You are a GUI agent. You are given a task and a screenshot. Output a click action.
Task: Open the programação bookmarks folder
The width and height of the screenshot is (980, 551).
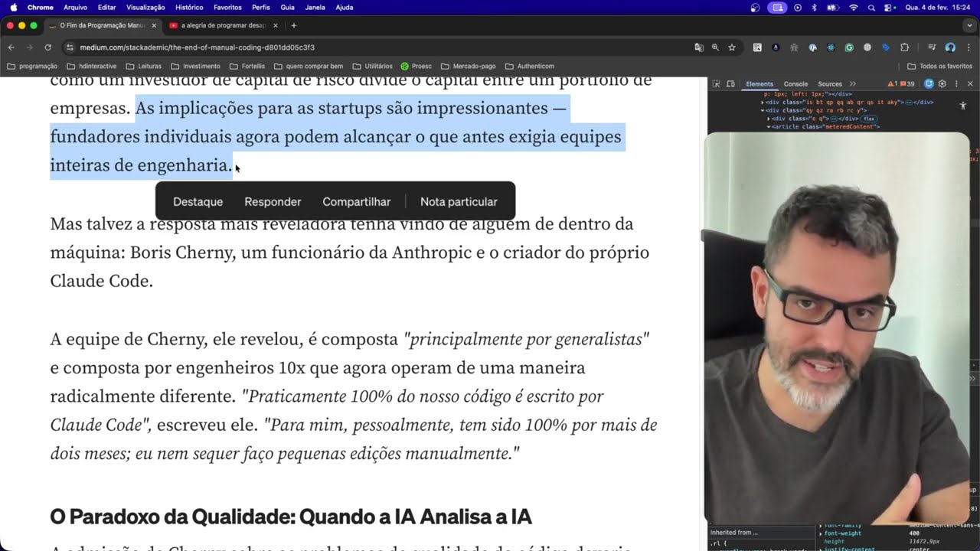click(x=32, y=67)
